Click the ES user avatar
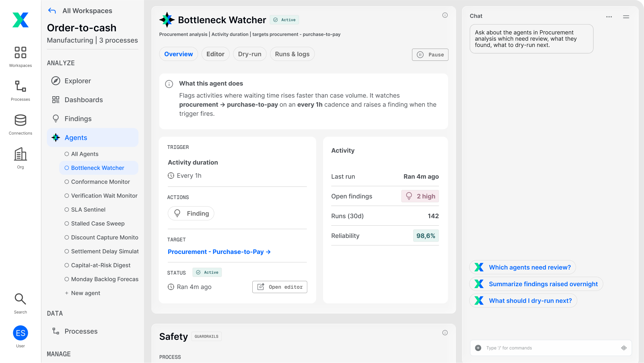The height and width of the screenshot is (363, 644). (x=20, y=333)
